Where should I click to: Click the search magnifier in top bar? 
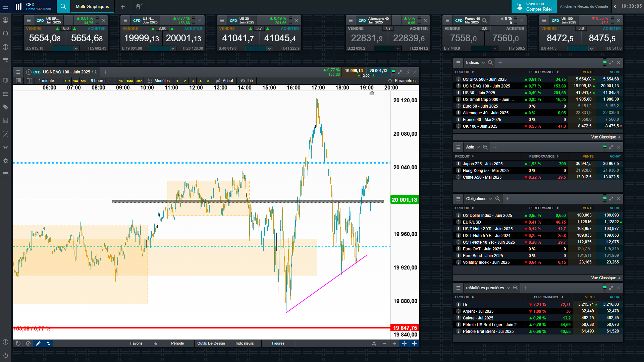tap(63, 6)
